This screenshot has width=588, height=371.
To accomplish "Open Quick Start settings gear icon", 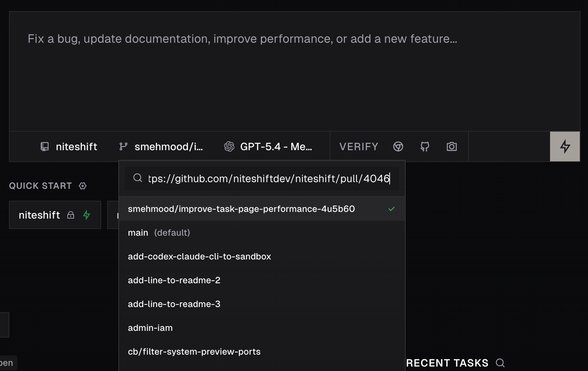I will [83, 186].
